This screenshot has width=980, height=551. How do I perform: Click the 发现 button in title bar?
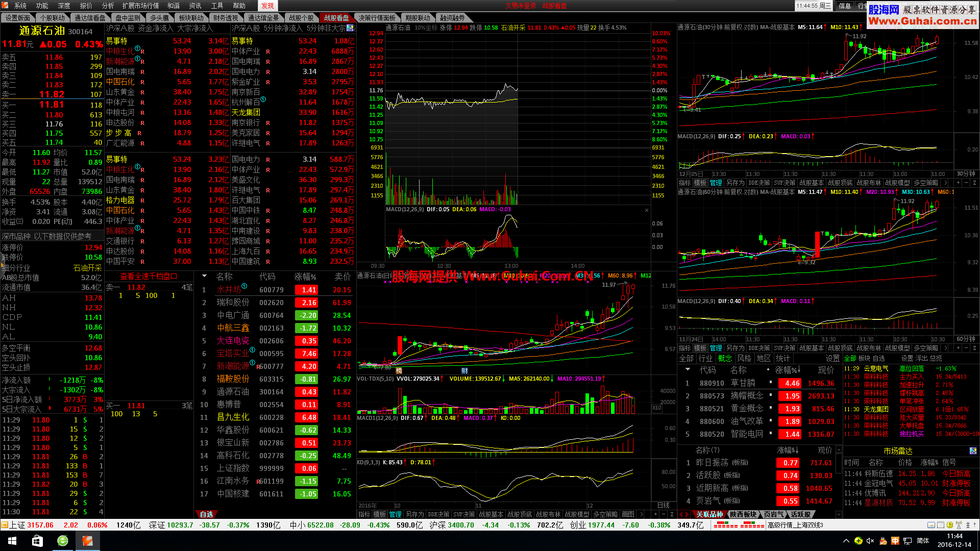click(267, 6)
